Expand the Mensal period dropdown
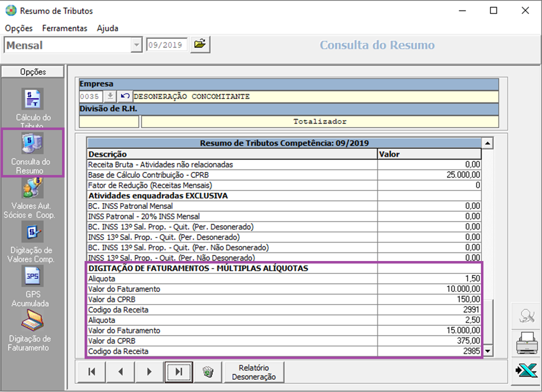The image size is (542, 392). (x=137, y=45)
